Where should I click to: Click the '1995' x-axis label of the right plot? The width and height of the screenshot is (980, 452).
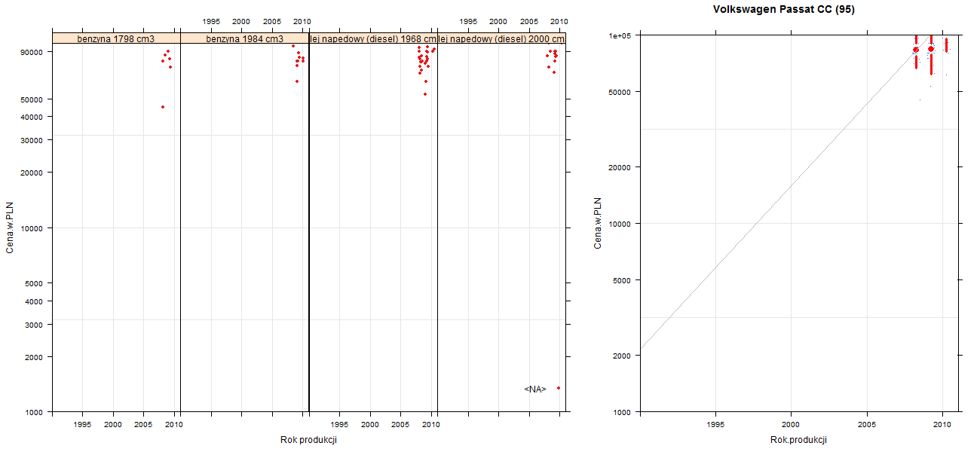pyautogui.click(x=715, y=425)
